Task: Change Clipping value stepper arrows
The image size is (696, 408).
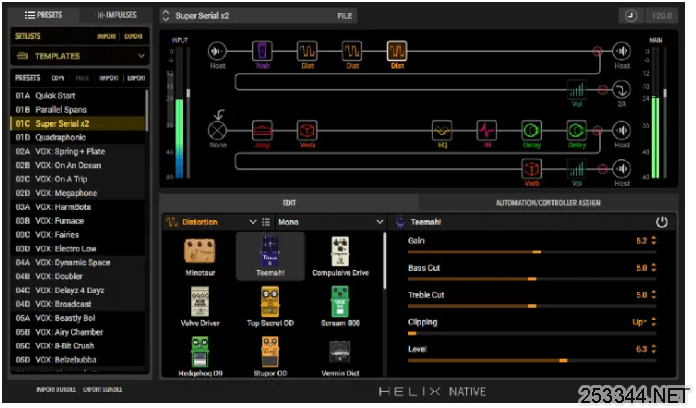Action: (x=654, y=322)
